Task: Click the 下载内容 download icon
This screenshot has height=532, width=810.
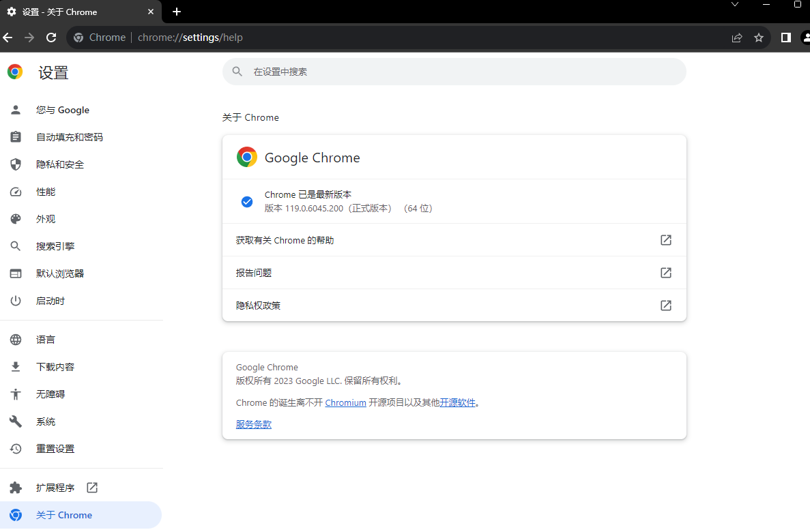Action: pyautogui.click(x=16, y=367)
